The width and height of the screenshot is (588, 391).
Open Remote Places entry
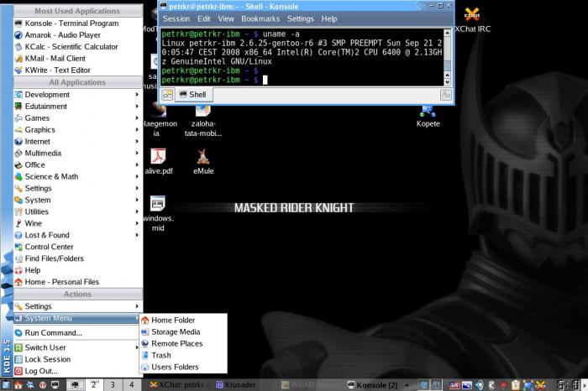point(183,343)
